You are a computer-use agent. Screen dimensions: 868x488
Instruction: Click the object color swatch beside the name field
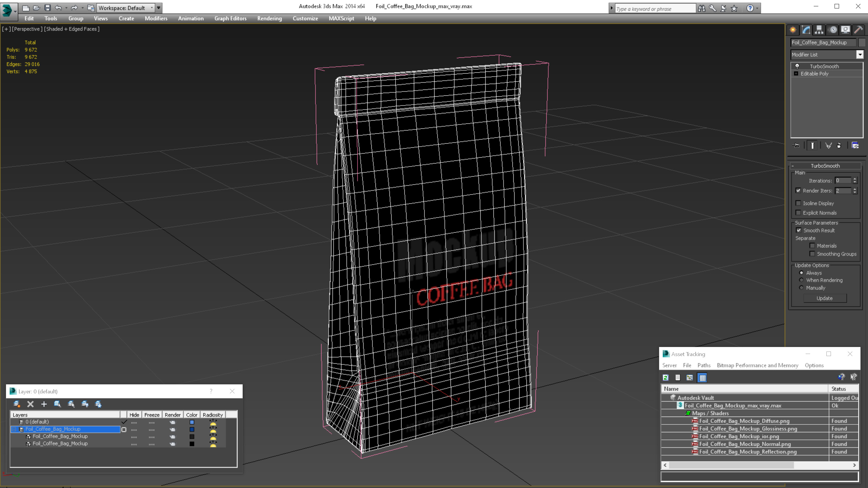pos(862,42)
